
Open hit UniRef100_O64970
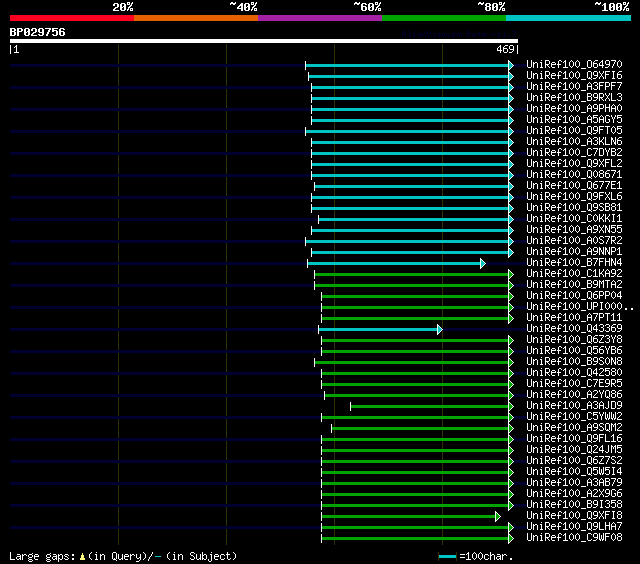pyautogui.click(x=574, y=64)
